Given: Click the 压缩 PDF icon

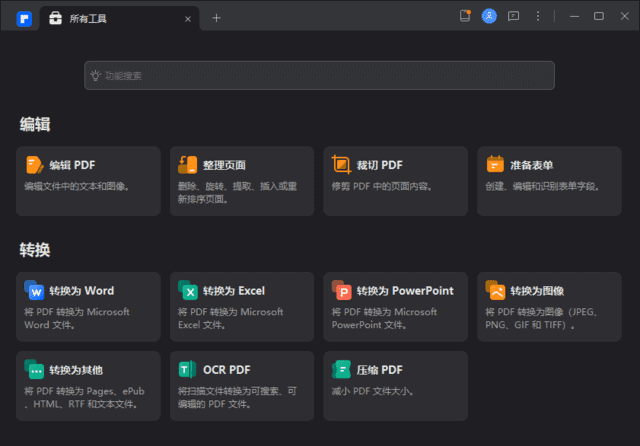Looking at the screenshot, I should click(342, 369).
